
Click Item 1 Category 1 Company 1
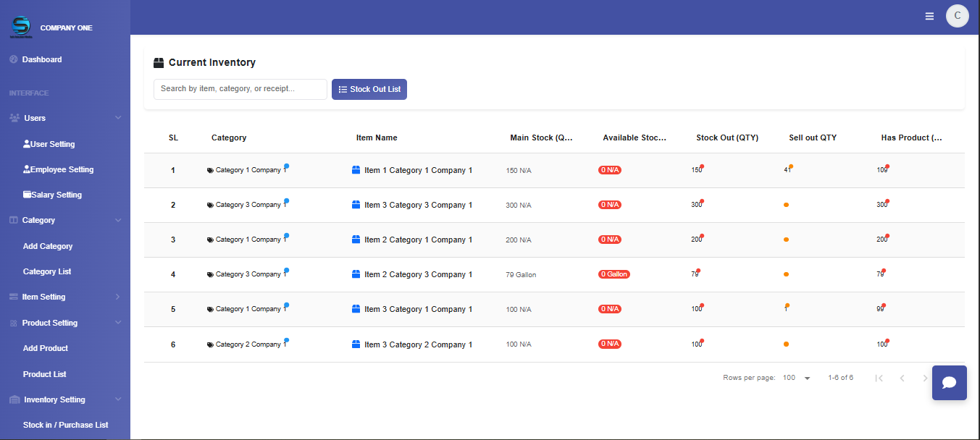(x=418, y=170)
